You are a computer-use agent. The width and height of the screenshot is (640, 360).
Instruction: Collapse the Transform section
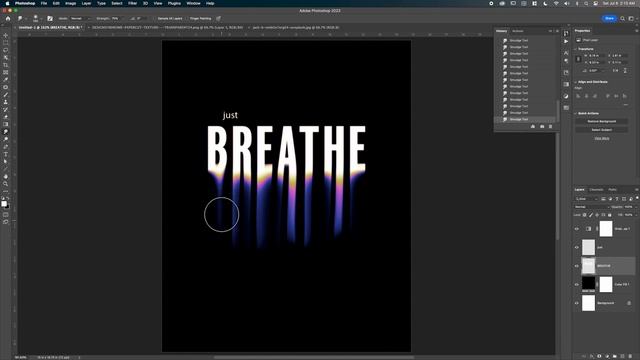(576, 49)
